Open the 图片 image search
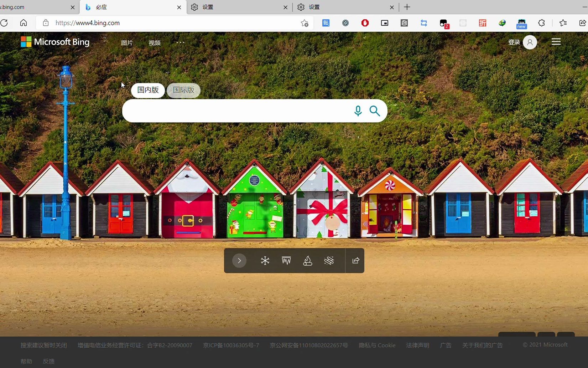588x368 pixels. (x=127, y=43)
